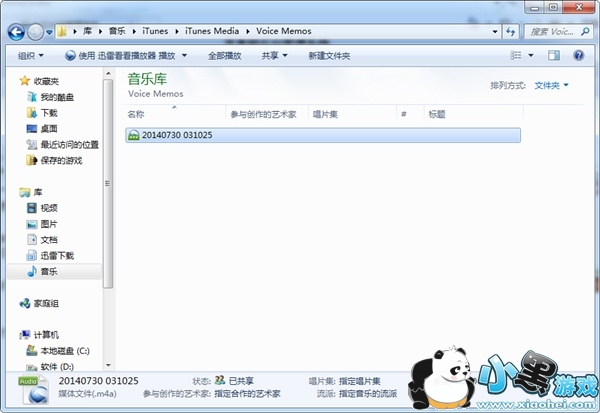Screen dimensions: 600x413
Task: Open 保存的游戏 in favorites
Action: coord(61,160)
